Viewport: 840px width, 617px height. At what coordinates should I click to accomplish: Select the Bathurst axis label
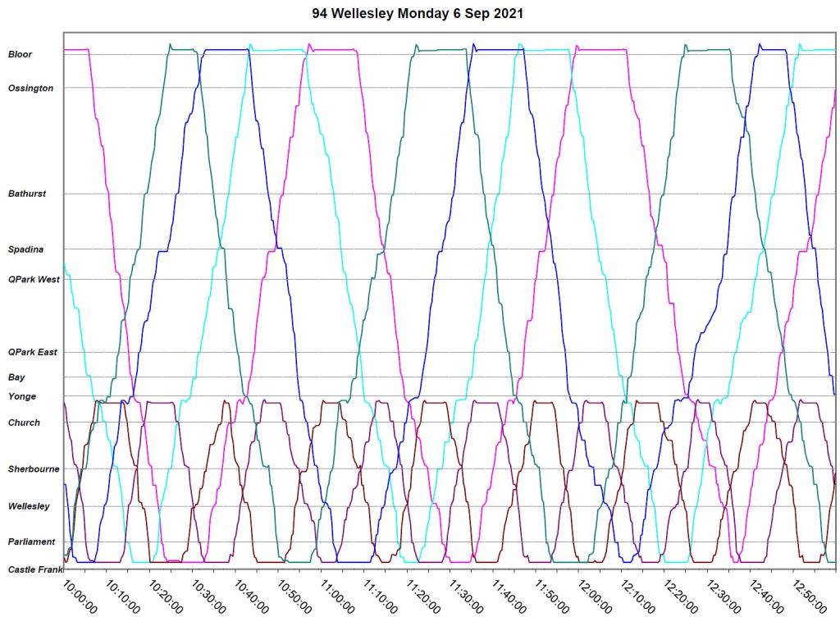[x=27, y=194]
